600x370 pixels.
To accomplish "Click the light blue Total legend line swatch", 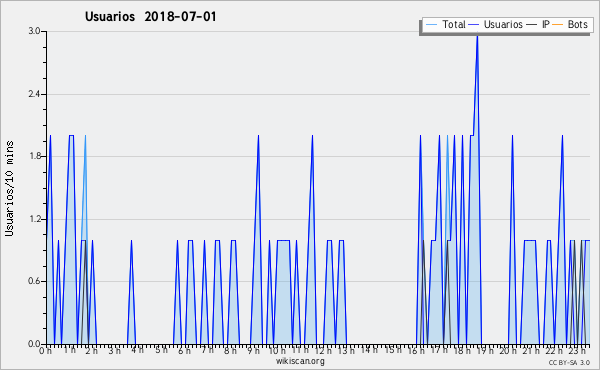I will pos(431,25).
